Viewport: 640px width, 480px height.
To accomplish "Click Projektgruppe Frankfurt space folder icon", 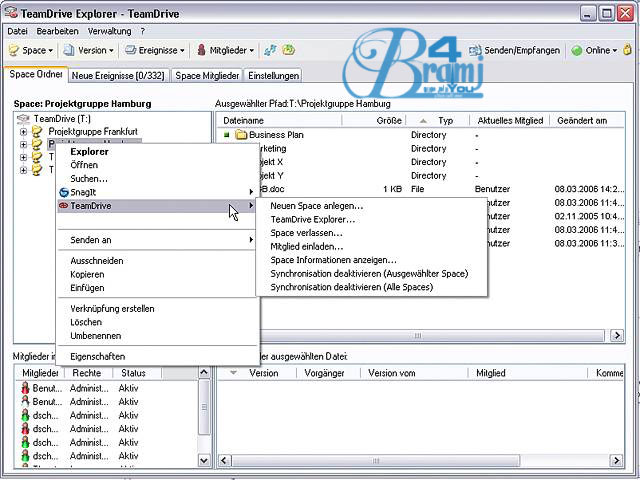I will (37, 131).
